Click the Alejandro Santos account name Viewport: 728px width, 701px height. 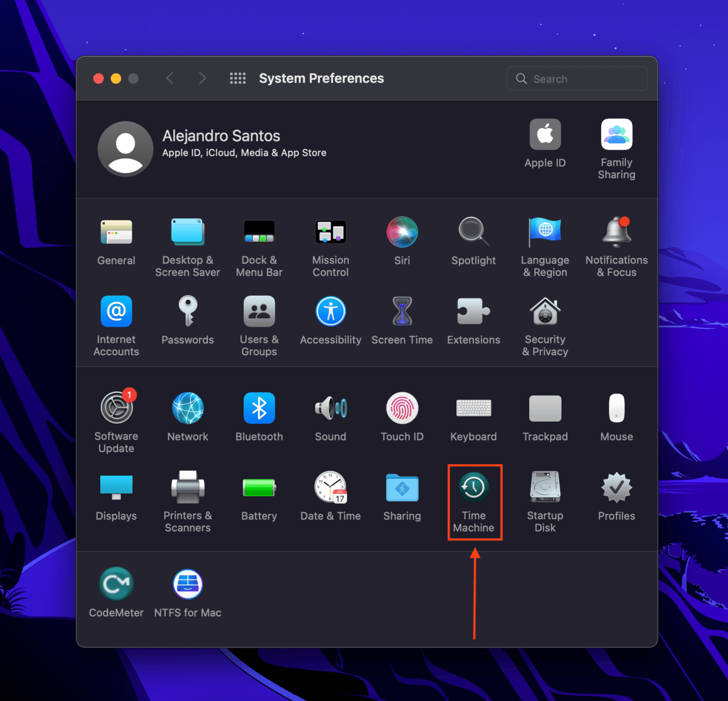[x=221, y=136]
